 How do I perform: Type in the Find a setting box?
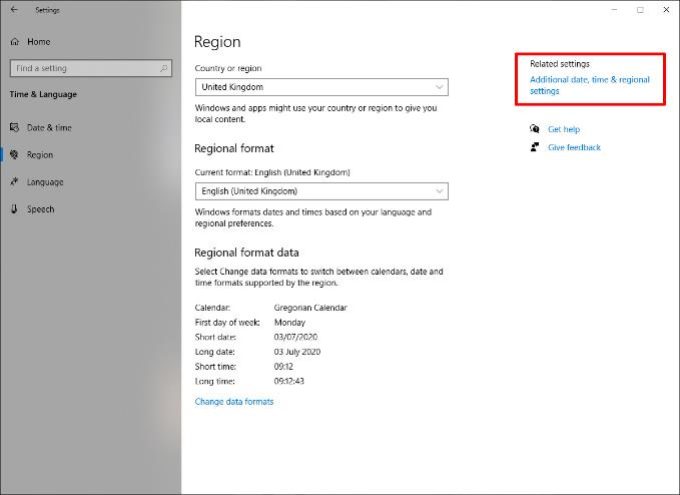tap(84, 68)
